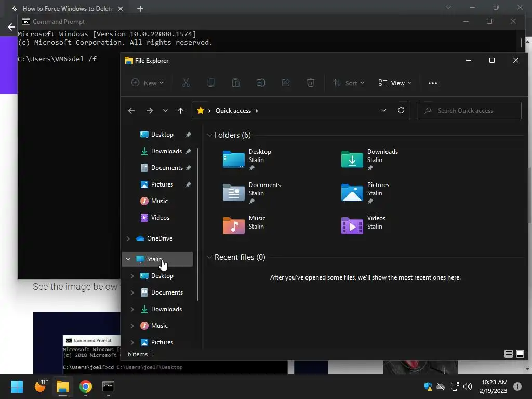Open the Sort dropdown menu
This screenshot has width=532, height=399.
[348, 83]
